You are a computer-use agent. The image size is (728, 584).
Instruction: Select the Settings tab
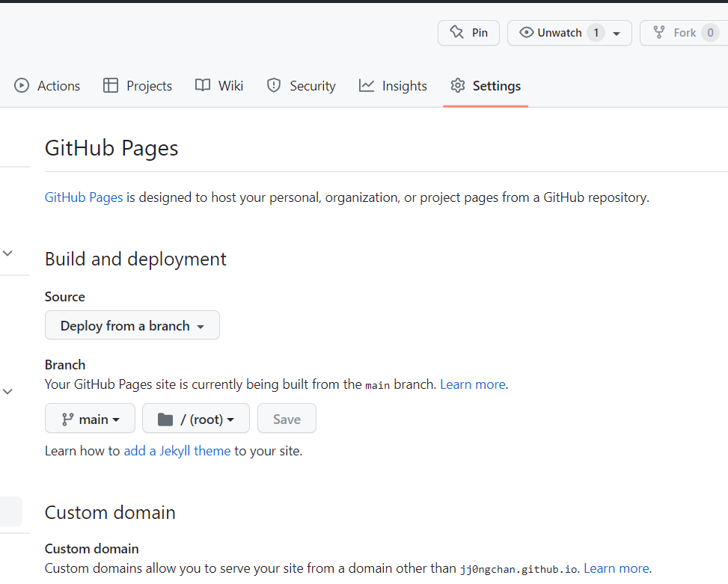[486, 86]
